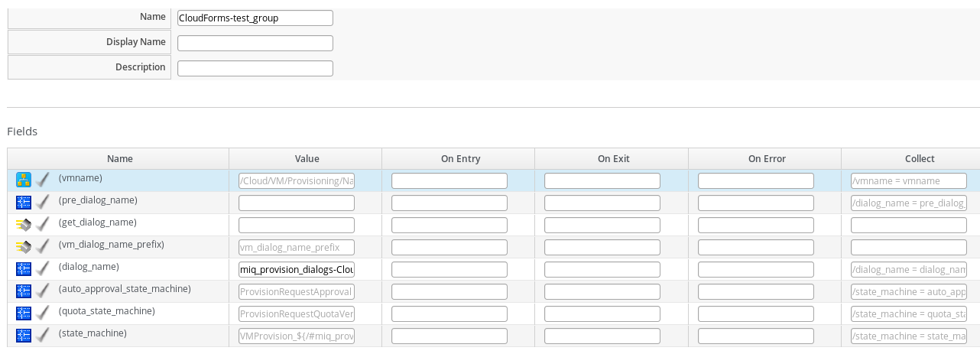This screenshot has width=980, height=354.
Task: Click the attribute icon beside pre_dialog_name
Action: (24, 203)
